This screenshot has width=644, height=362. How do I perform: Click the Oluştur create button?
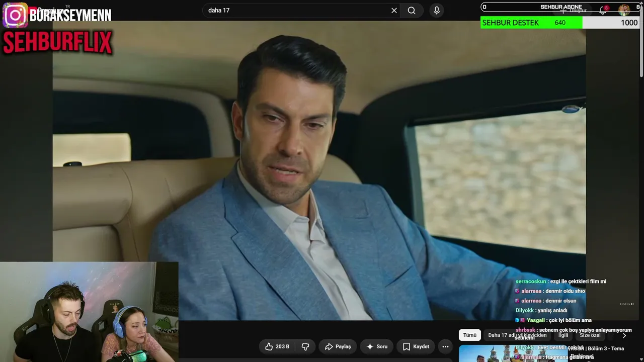pyautogui.click(x=574, y=10)
